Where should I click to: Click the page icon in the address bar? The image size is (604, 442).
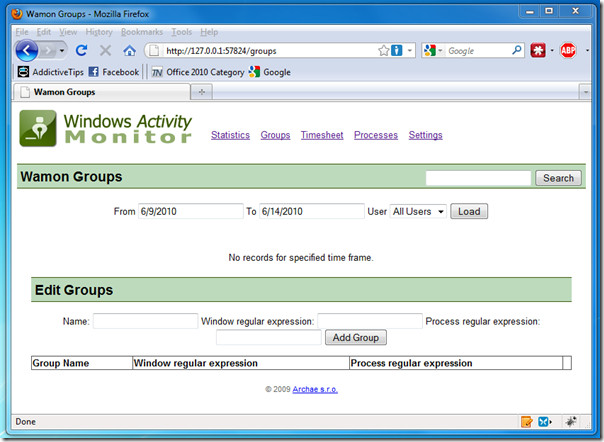[x=154, y=50]
